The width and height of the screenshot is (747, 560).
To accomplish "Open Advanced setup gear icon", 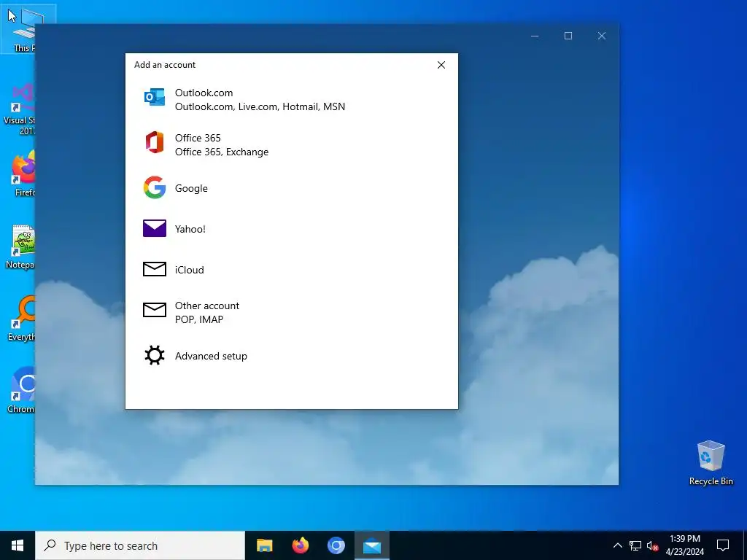I will pos(155,355).
